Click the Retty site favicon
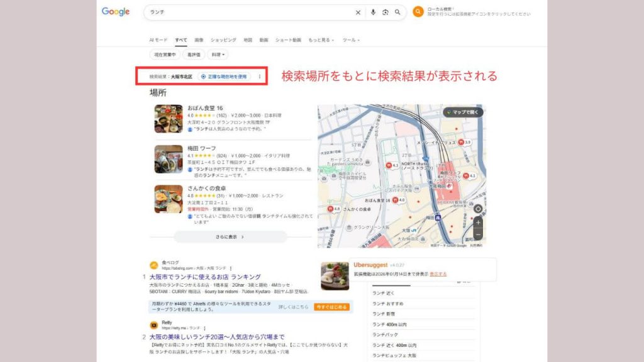The width and height of the screenshot is (644, 362). click(x=153, y=326)
